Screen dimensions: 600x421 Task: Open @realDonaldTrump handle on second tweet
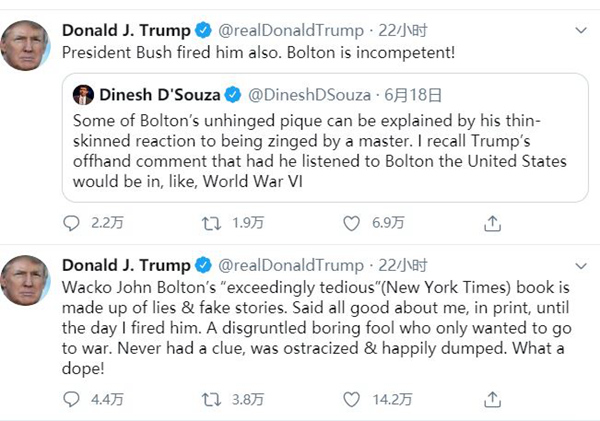290,265
